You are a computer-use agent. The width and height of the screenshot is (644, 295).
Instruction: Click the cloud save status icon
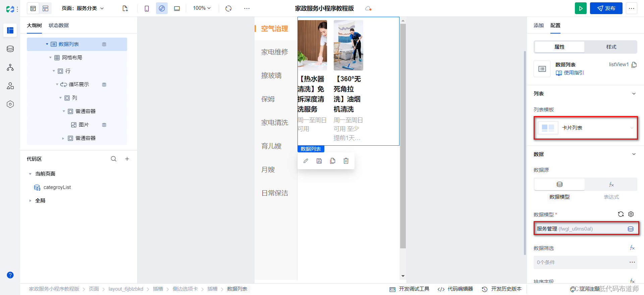(368, 8)
